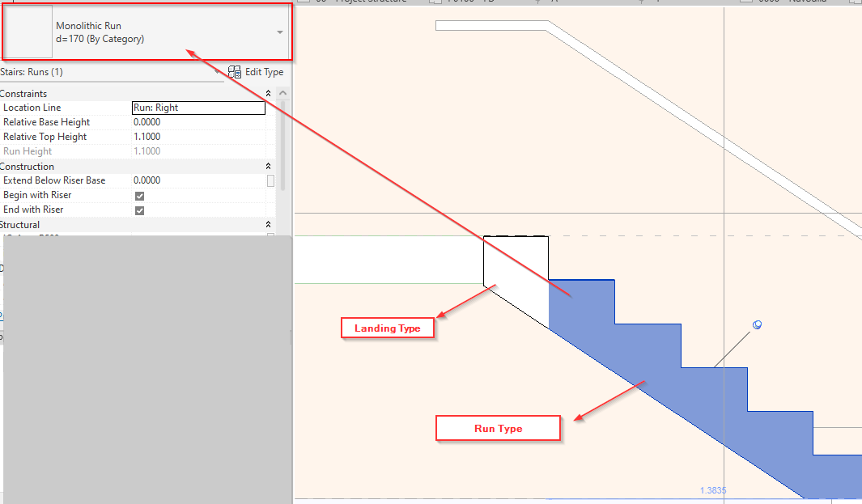Edit the Relative Top Height value
The height and width of the screenshot is (504, 862).
coord(198,136)
